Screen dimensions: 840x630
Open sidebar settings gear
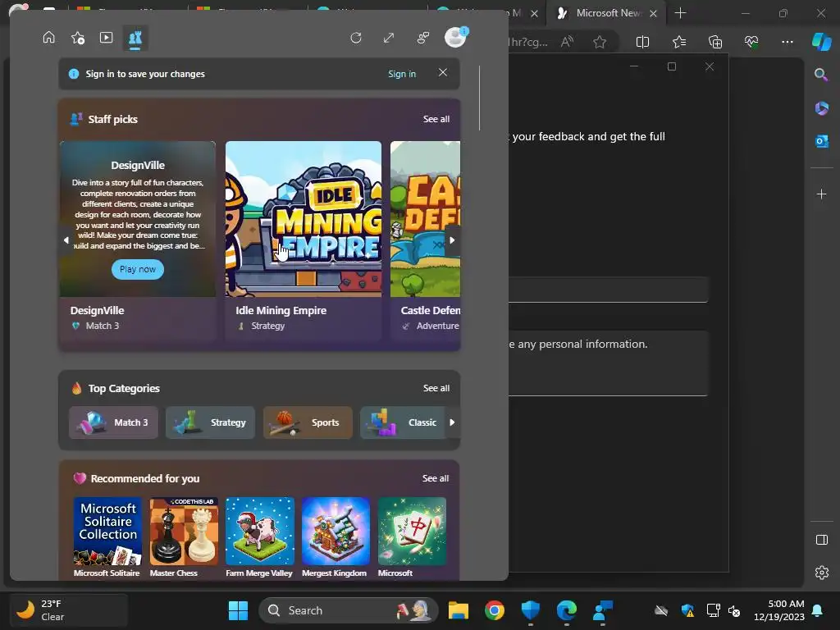point(821,573)
